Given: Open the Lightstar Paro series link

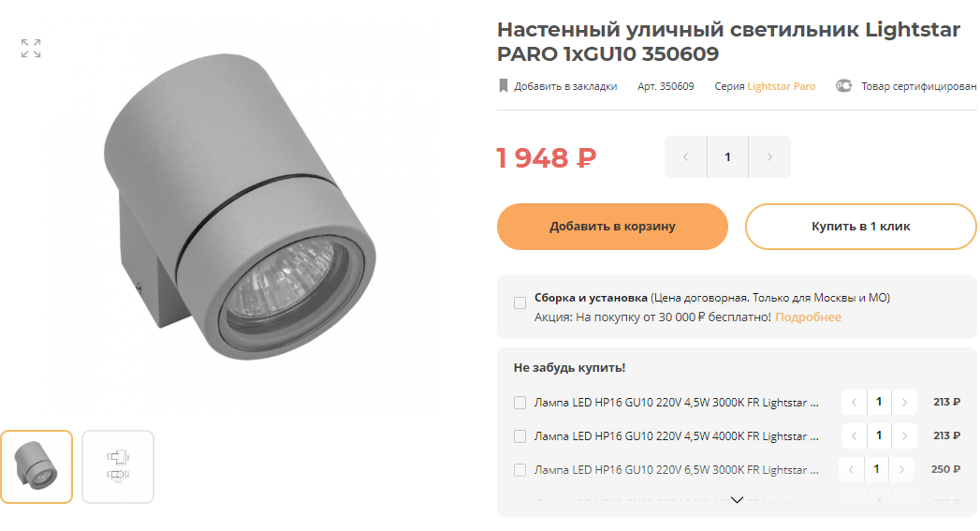Looking at the screenshot, I should [782, 86].
